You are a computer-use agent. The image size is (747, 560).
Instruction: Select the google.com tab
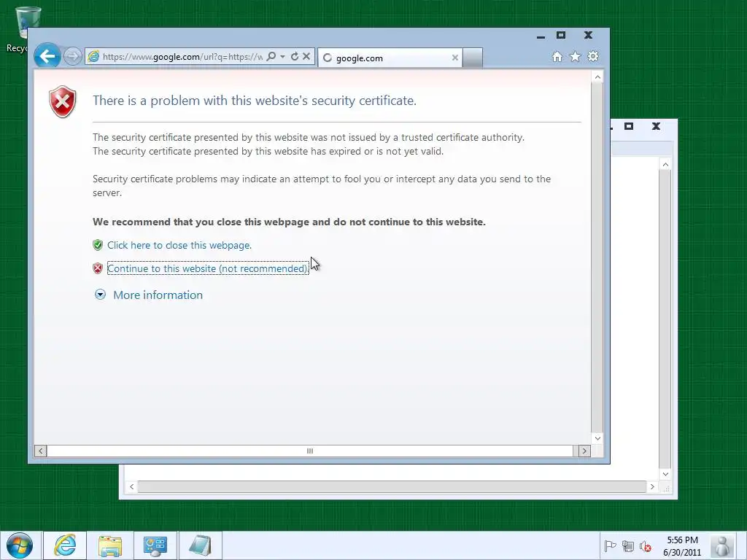[390, 58]
